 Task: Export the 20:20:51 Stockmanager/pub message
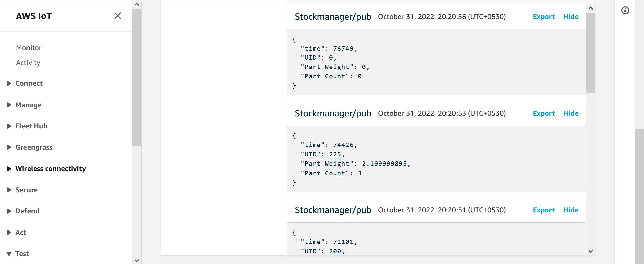tap(544, 210)
